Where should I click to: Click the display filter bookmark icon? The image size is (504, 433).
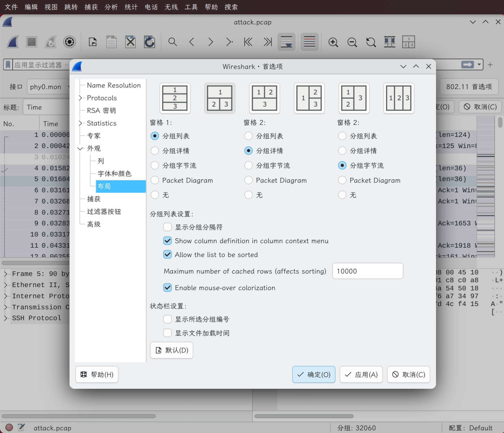click(x=8, y=64)
